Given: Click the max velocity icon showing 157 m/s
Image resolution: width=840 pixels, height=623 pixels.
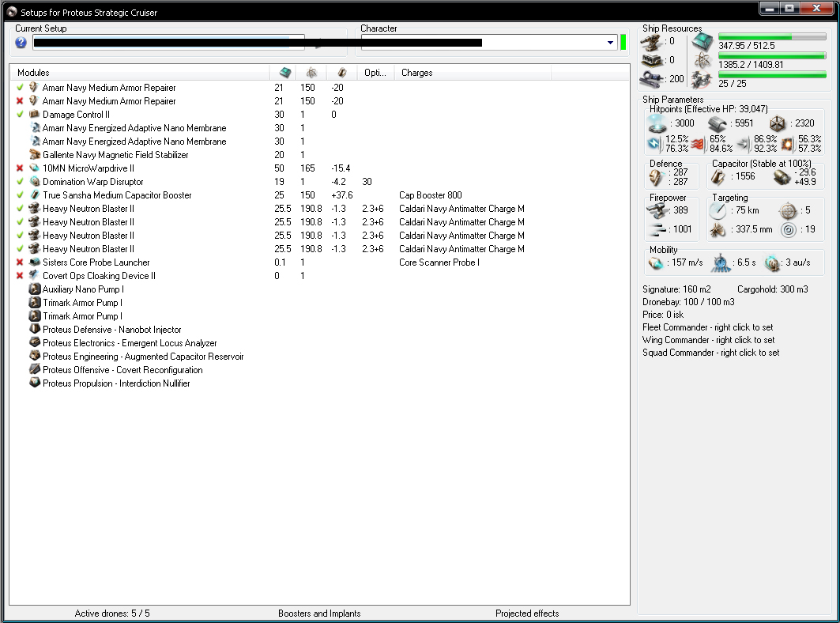Looking at the screenshot, I should point(656,262).
